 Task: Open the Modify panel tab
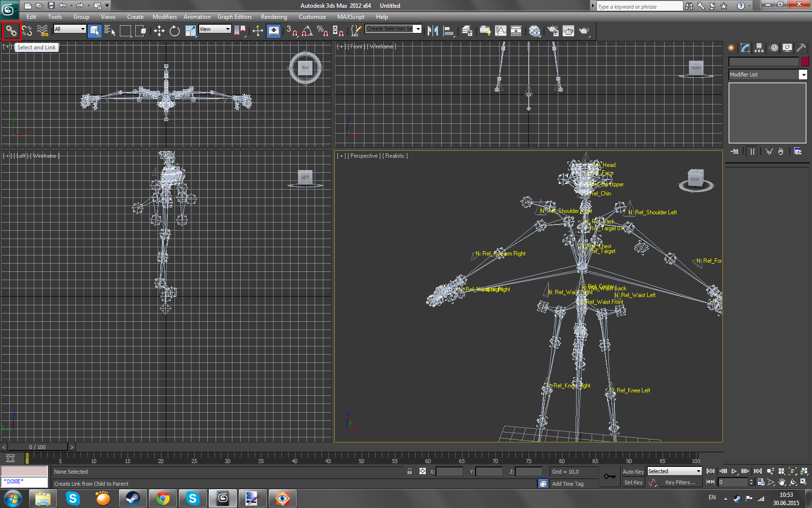[745, 48]
